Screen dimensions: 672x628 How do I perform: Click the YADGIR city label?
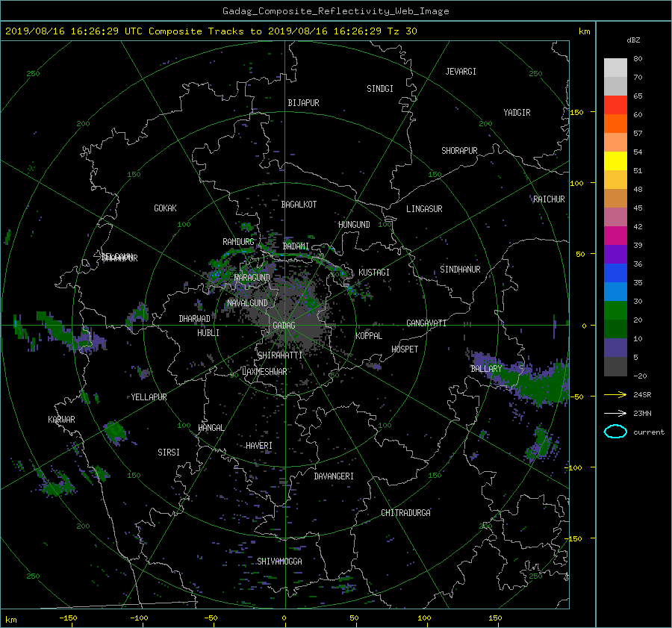[x=517, y=113]
